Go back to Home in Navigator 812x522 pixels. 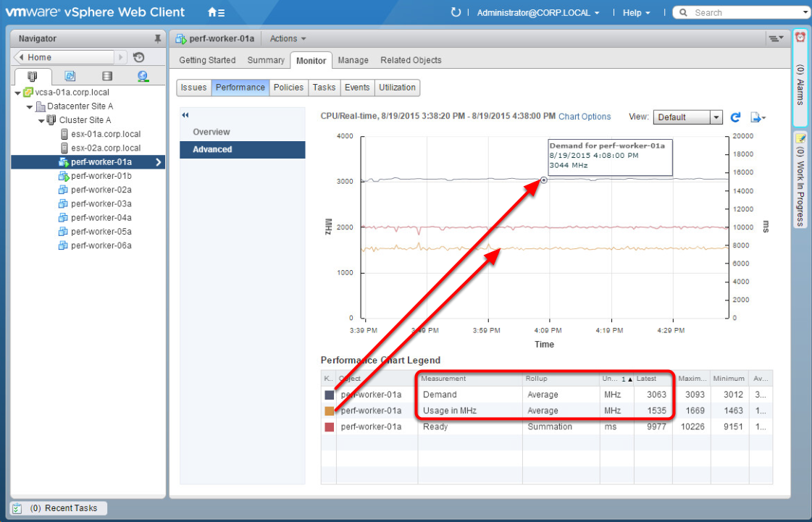point(64,57)
